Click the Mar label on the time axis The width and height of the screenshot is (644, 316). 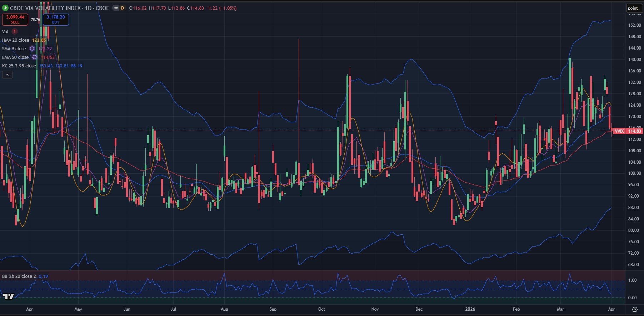coord(560,309)
